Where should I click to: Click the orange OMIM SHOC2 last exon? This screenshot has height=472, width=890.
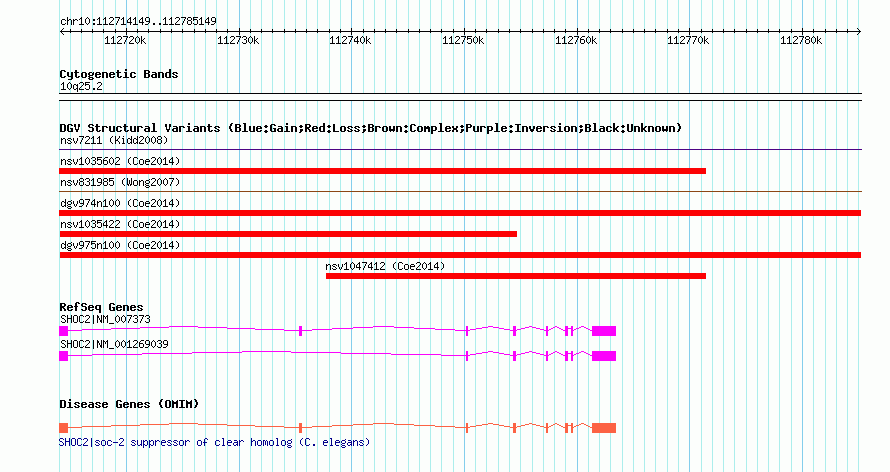pos(604,428)
